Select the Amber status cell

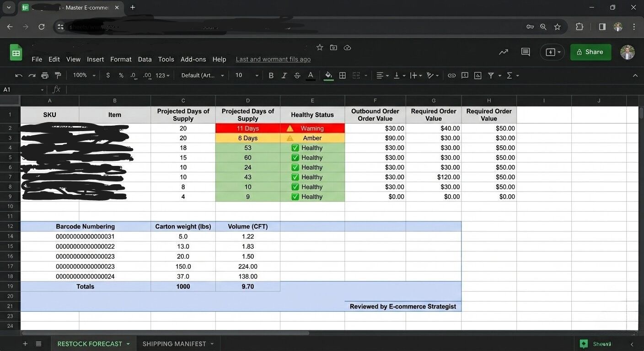coord(312,138)
